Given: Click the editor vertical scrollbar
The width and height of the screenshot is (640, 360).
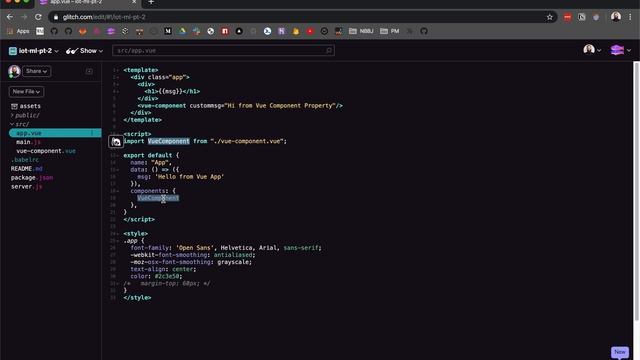Looking at the screenshot, I should (x=636, y=191).
